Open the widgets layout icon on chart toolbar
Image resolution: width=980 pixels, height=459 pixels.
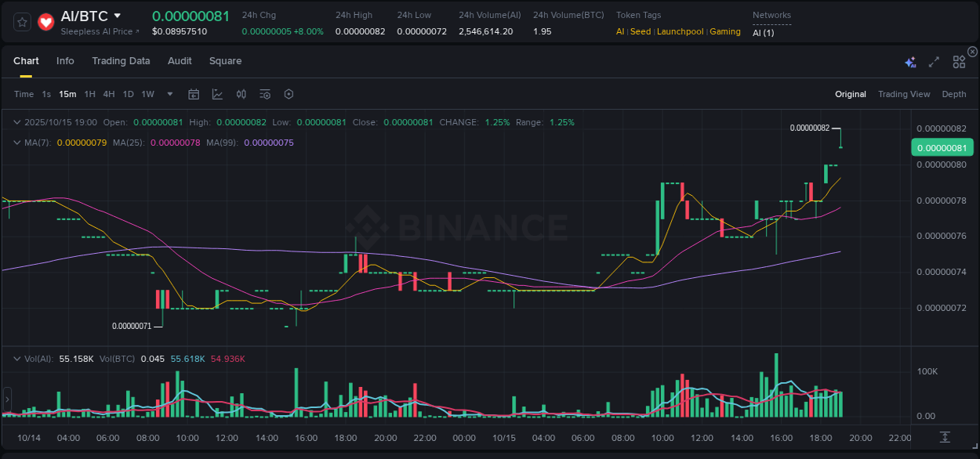coord(959,60)
